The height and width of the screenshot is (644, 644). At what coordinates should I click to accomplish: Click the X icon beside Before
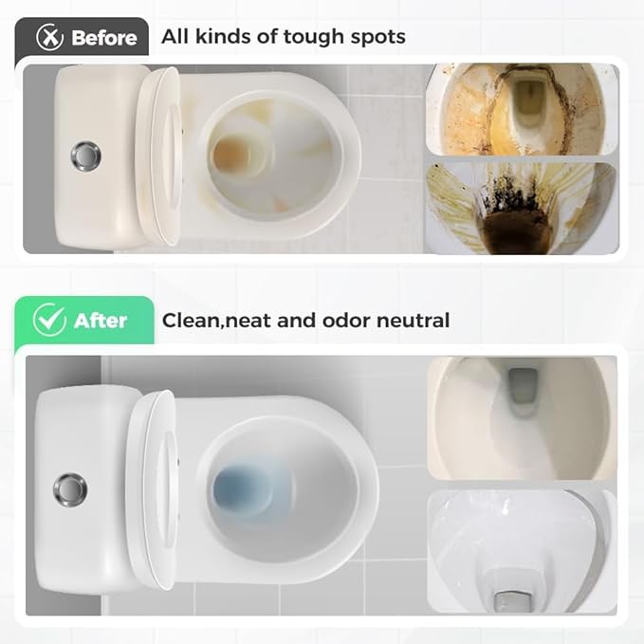point(49,37)
